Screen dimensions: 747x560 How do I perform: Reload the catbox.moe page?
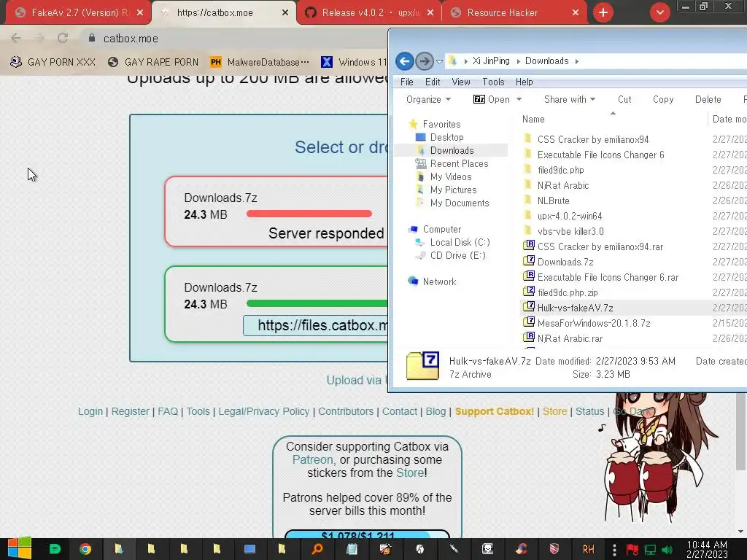click(63, 38)
